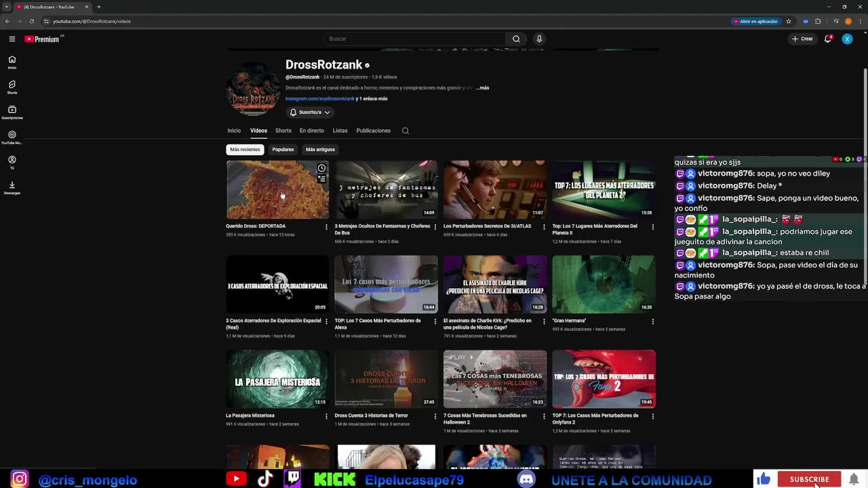Screen dimensions: 868x488
Task: Open Top 7 Lugares Aterradores thumbnail
Action: [604, 190]
